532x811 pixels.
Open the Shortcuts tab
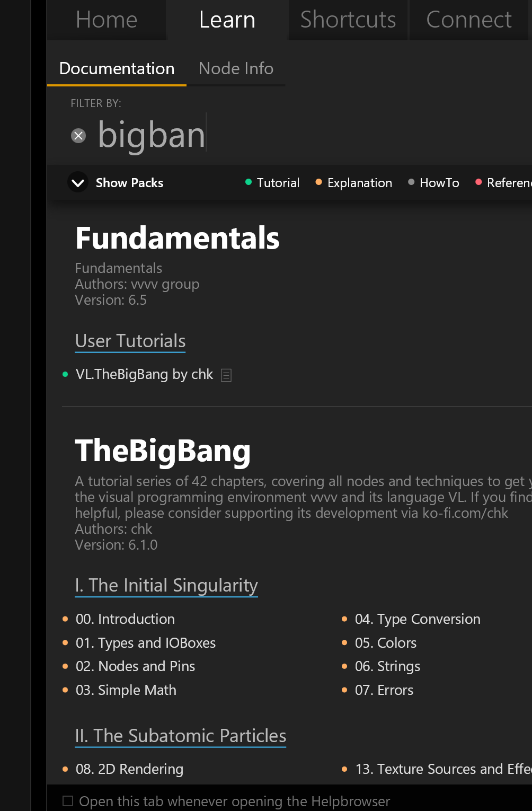click(x=348, y=20)
